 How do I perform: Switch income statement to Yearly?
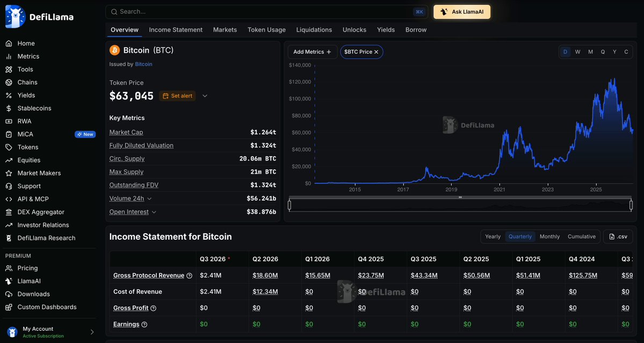click(493, 237)
